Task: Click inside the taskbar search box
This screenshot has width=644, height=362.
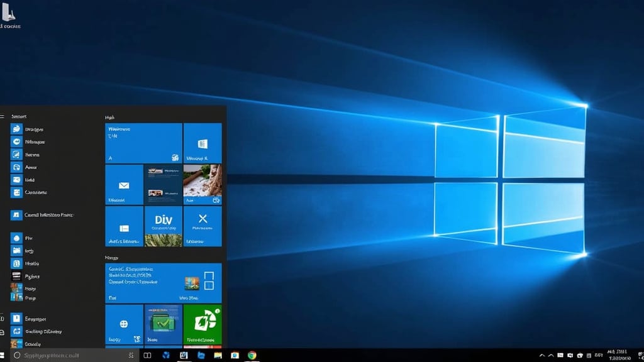Action: tap(75, 356)
